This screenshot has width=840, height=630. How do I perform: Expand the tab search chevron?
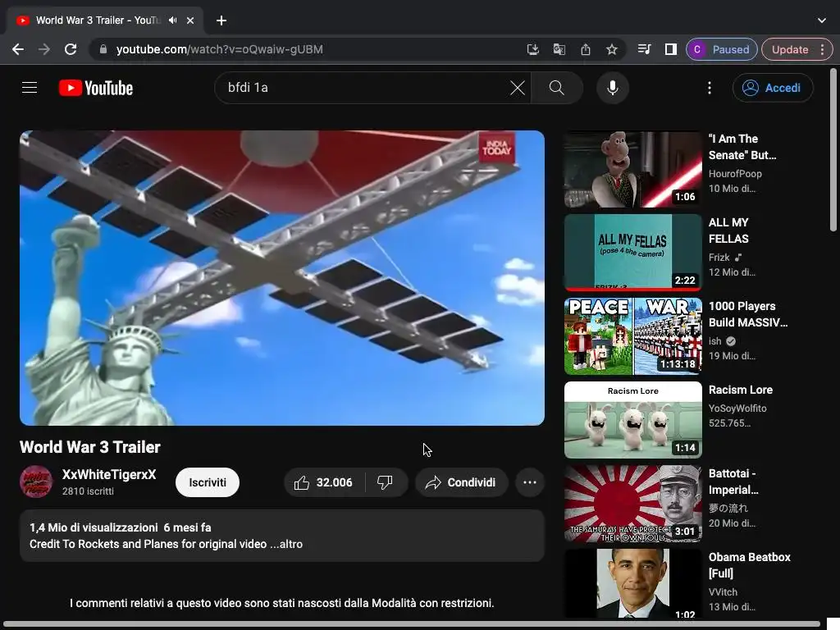point(822,21)
